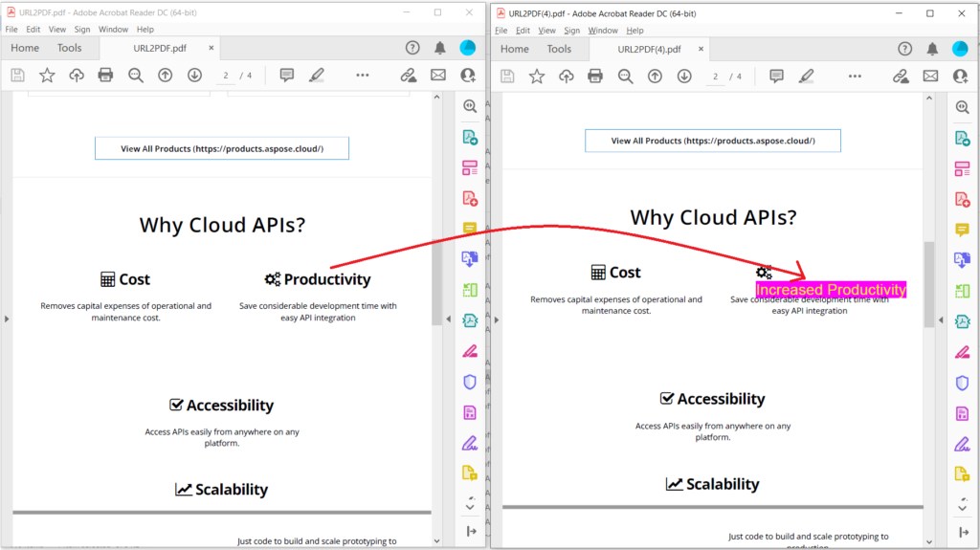Open notifications bell in left window
Screen dimensions: 980x550
440,48
